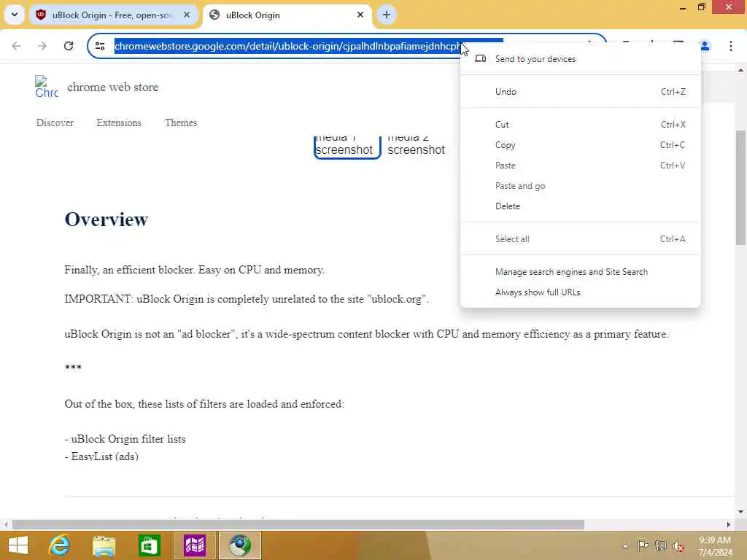Open the purple taskbar app icon
This screenshot has width=747, height=560.
click(194, 545)
